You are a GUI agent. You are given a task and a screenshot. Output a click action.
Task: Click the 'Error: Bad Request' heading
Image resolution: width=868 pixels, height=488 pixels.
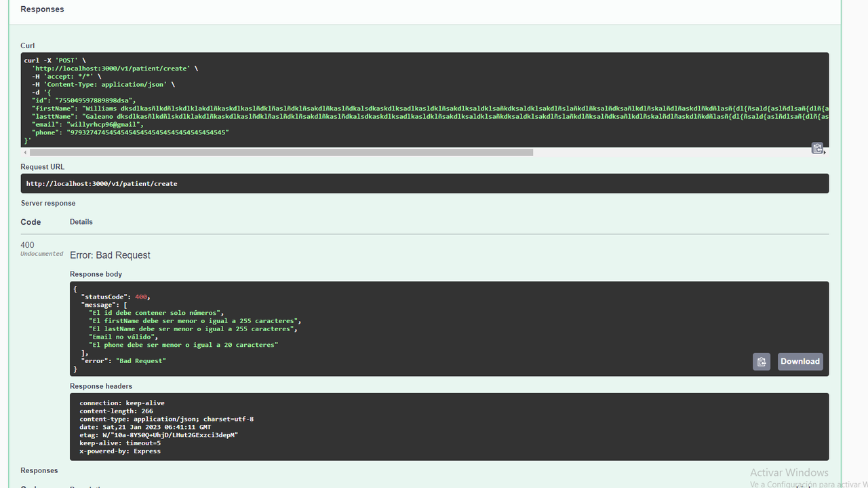click(110, 255)
